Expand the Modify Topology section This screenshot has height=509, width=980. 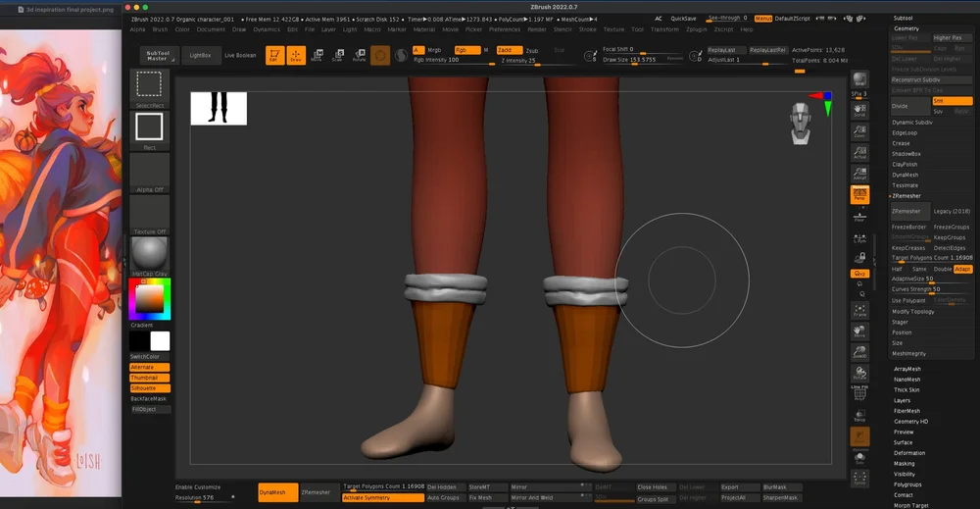(913, 312)
